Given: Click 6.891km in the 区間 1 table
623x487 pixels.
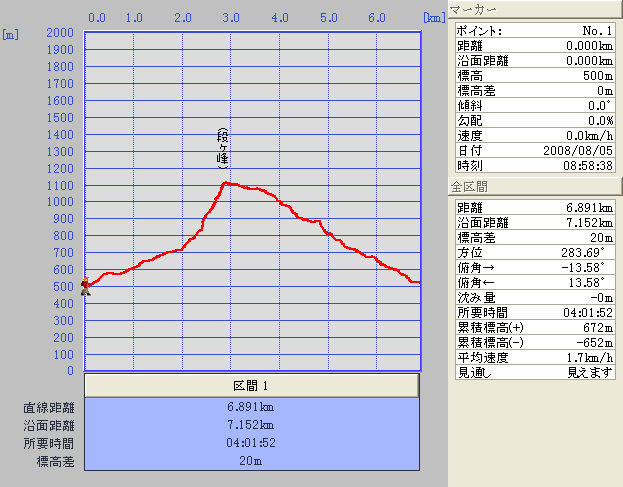Looking at the screenshot, I should click(251, 407).
